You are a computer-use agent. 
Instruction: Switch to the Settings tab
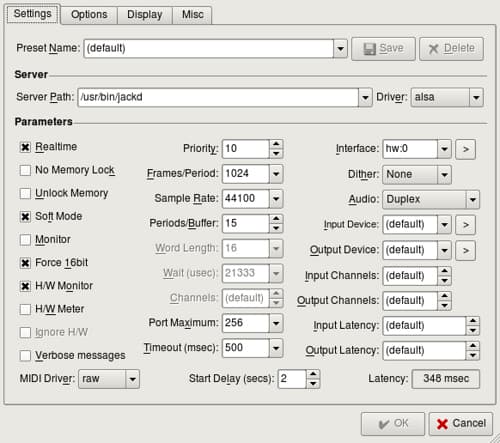[x=33, y=14]
